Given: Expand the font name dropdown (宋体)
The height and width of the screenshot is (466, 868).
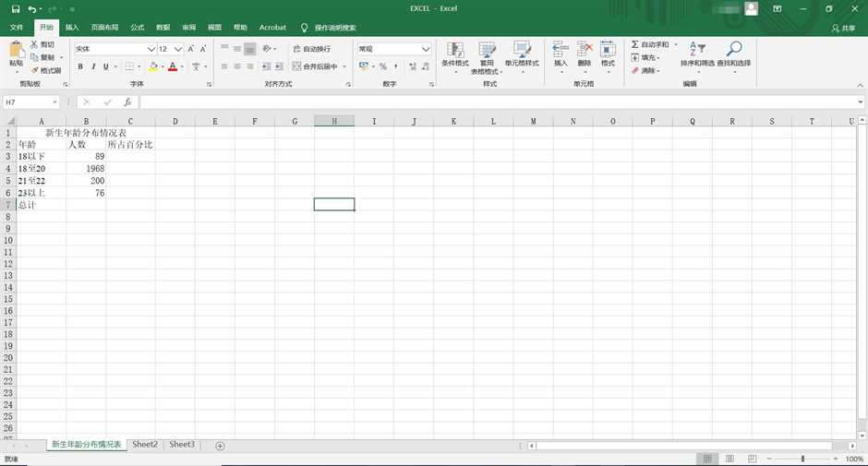Looking at the screenshot, I should (151, 49).
